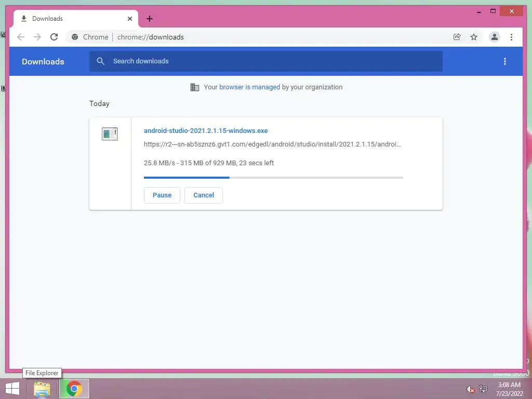Open Chrome's three-dot main menu
Viewport: 532px width, 399px height.
click(x=511, y=37)
